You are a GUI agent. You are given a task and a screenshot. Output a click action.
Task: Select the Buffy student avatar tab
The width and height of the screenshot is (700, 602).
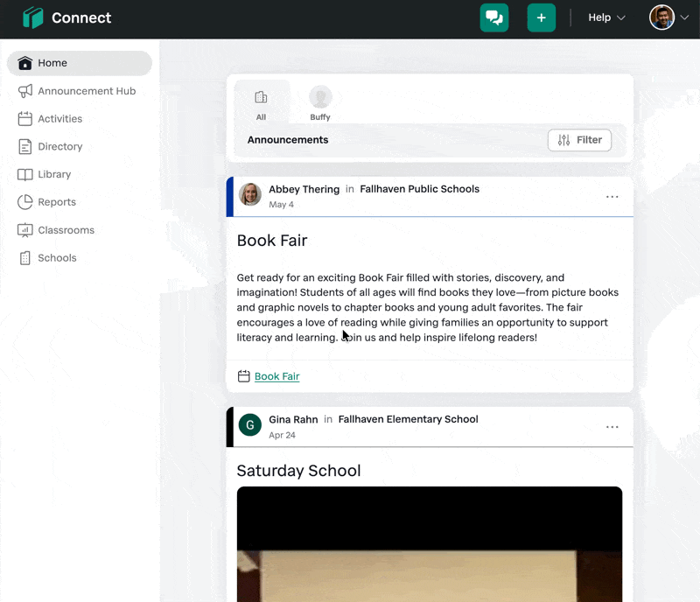(320, 103)
